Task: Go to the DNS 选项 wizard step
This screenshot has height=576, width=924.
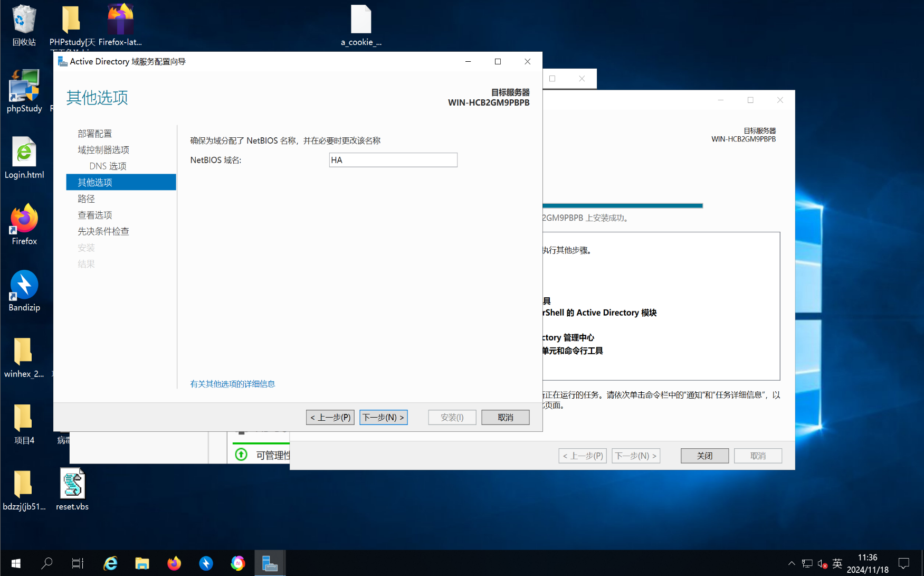Action: 108,166
